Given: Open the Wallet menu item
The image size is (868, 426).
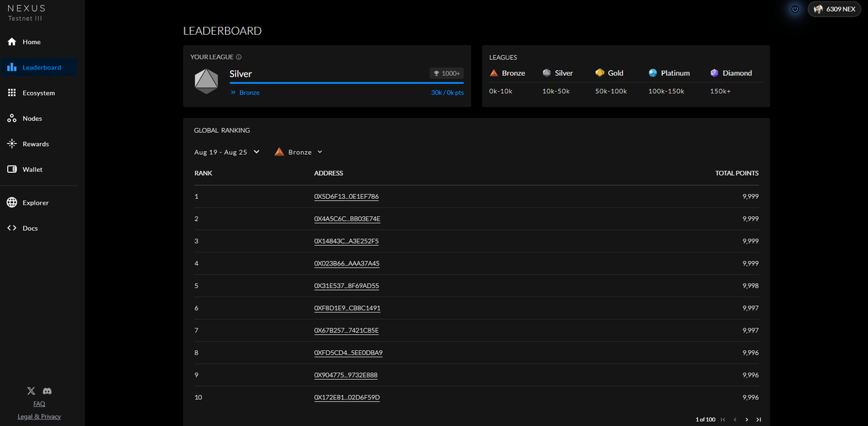Looking at the screenshot, I should click(39, 169).
